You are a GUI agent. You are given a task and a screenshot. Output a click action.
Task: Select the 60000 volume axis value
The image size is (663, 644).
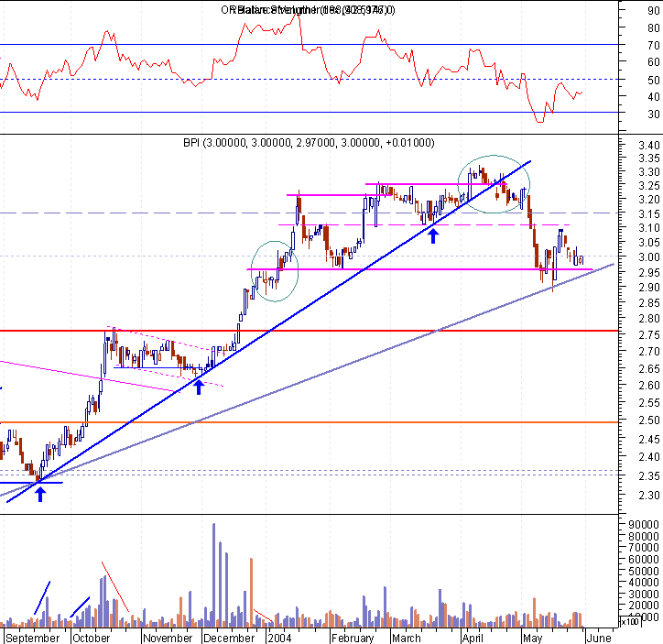click(x=644, y=559)
